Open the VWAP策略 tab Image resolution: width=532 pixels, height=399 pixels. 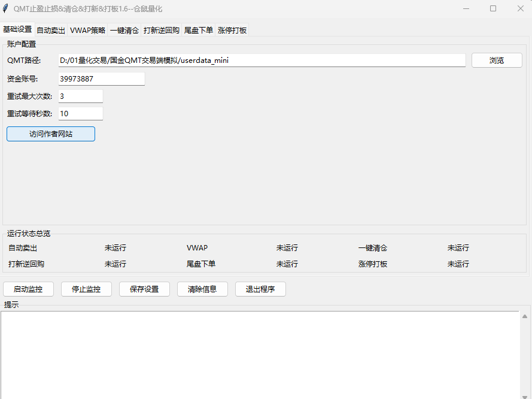click(x=87, y=29)
